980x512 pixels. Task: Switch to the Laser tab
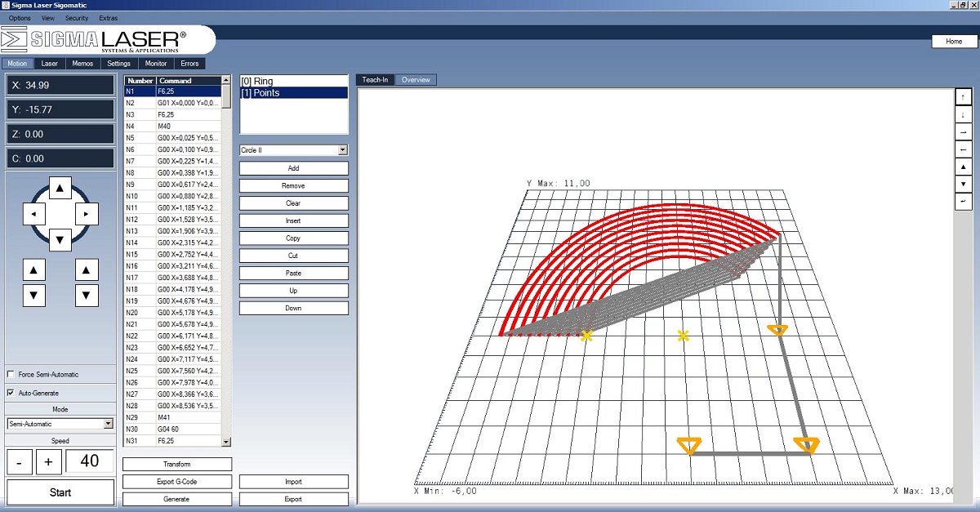(x=50, y=63)
